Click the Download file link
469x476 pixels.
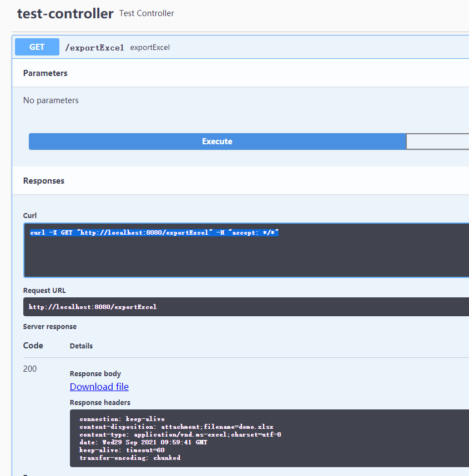99,387
